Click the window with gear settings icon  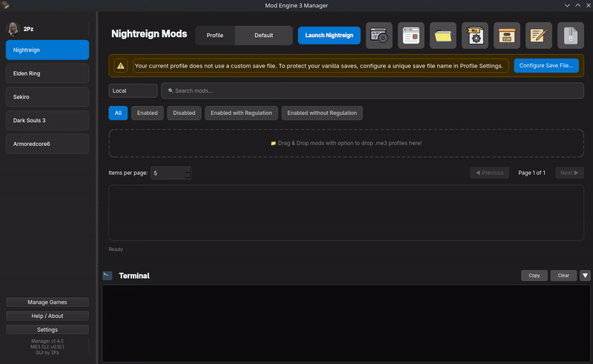coord(379,35)
